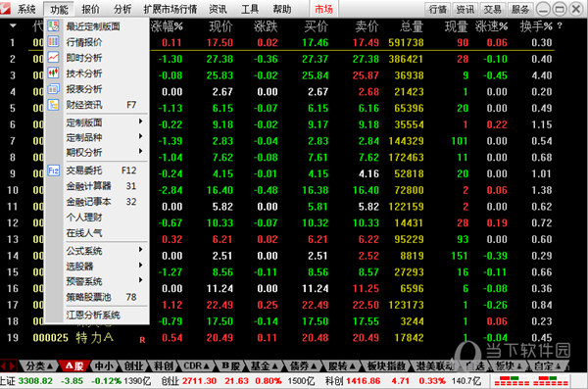Close the open 功能 menu
The width and height of the screenshot is (588, 389).
(x=59, y=9)
